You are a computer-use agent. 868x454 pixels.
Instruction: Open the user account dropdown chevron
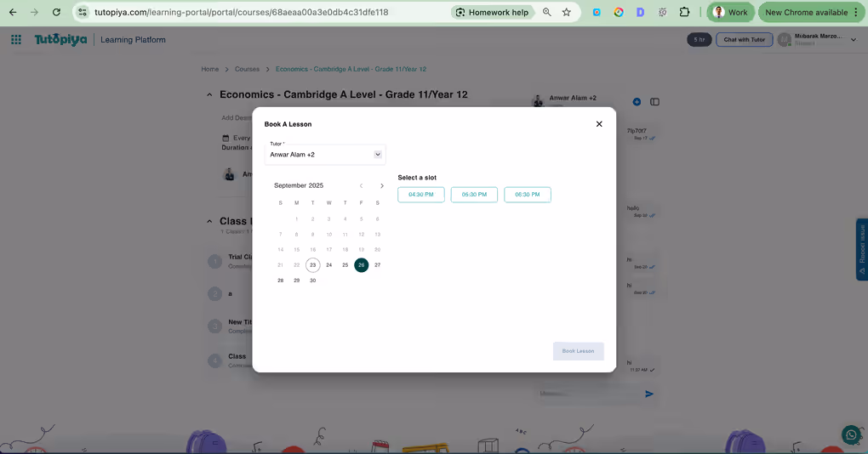(x=853, y=40)
